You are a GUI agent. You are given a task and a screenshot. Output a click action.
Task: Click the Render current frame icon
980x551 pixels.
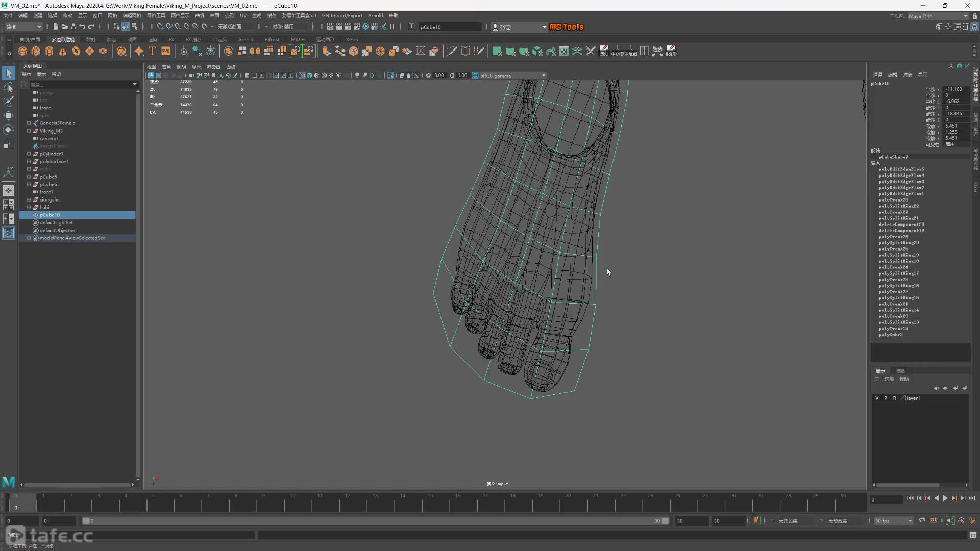point(339,27)
